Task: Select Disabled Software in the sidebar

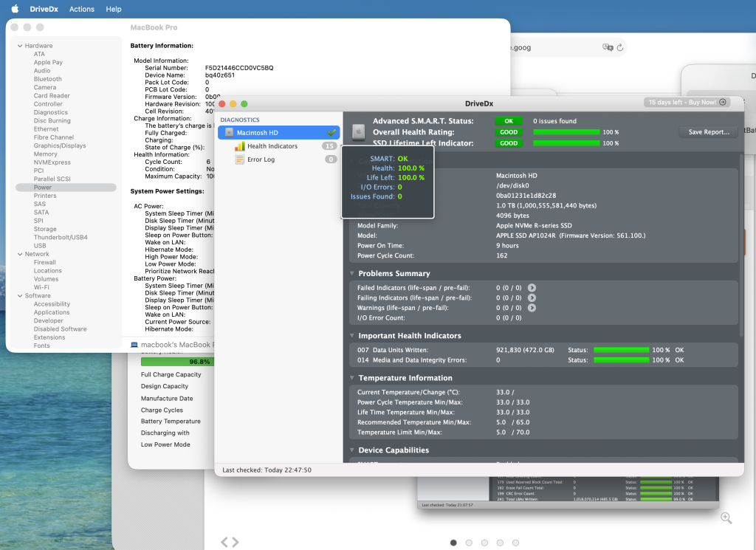Action: [x=61, y=329]
